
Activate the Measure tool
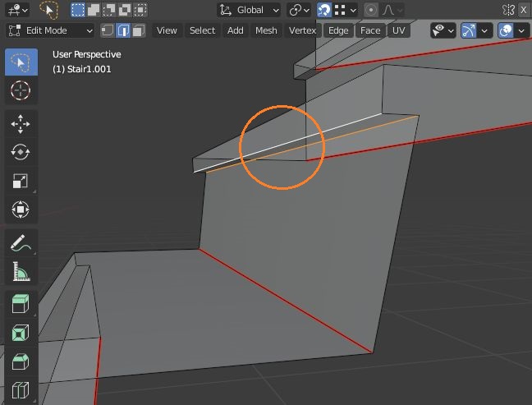21,271
